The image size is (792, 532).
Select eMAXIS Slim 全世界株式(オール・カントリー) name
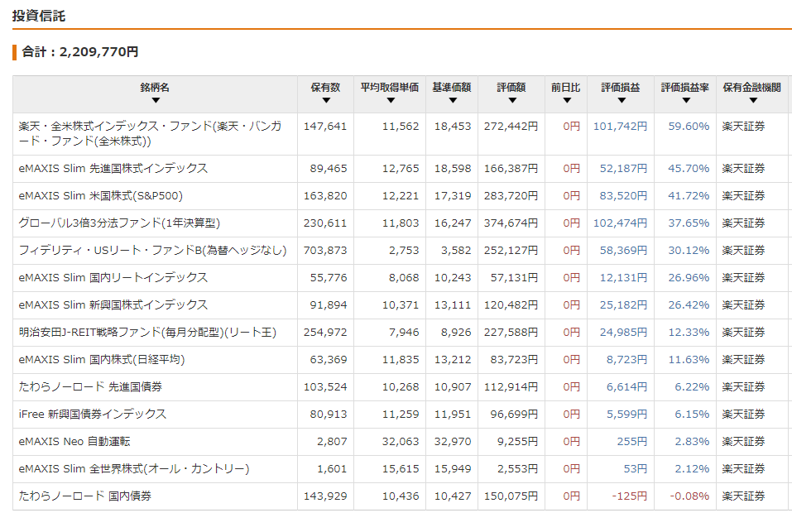[x=134, y=468]
